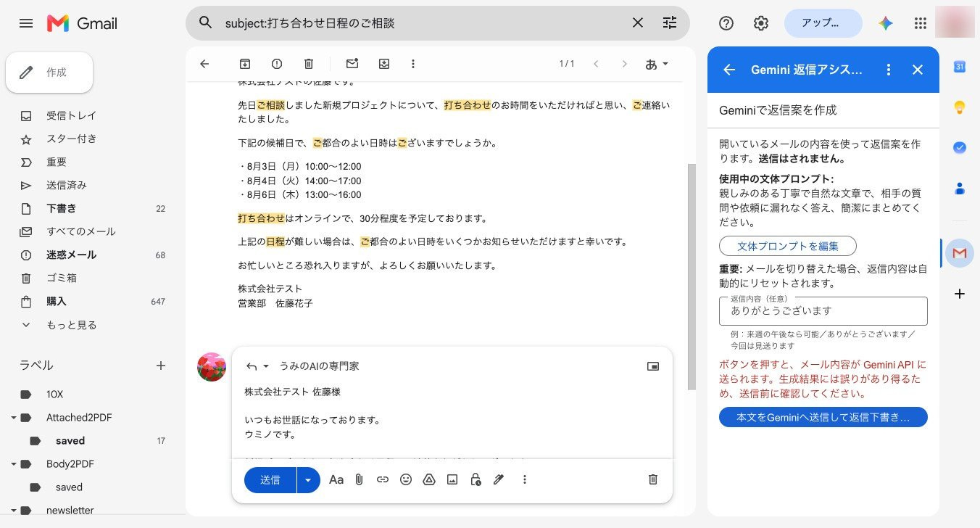The width and height of the screenshot is (980, 528).
Task: Open Google Calendar in side panel
Action: [960, 67]
